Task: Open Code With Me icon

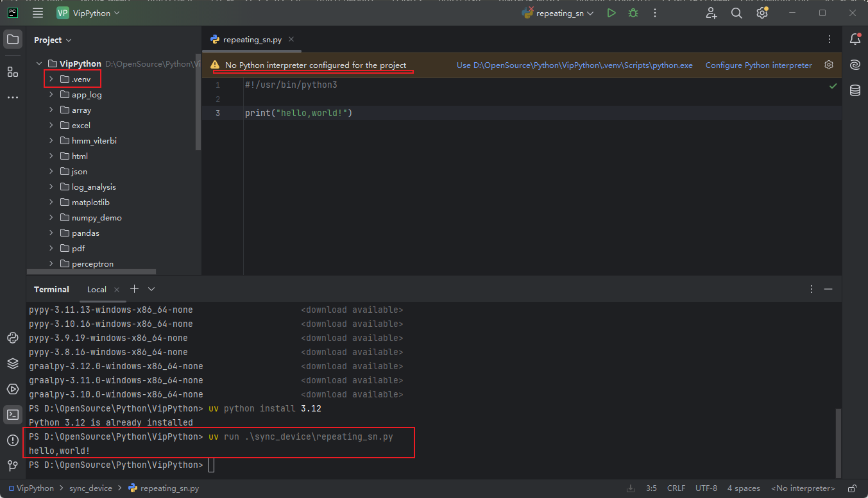Action: [x=711, y=13]
